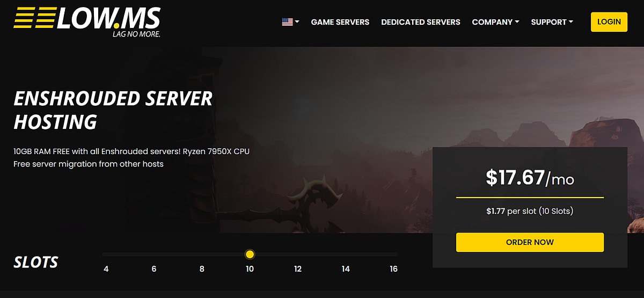Expand the Company dropdown menu
The height and width of the screenshot is (298, 644).
click(495, 22)
